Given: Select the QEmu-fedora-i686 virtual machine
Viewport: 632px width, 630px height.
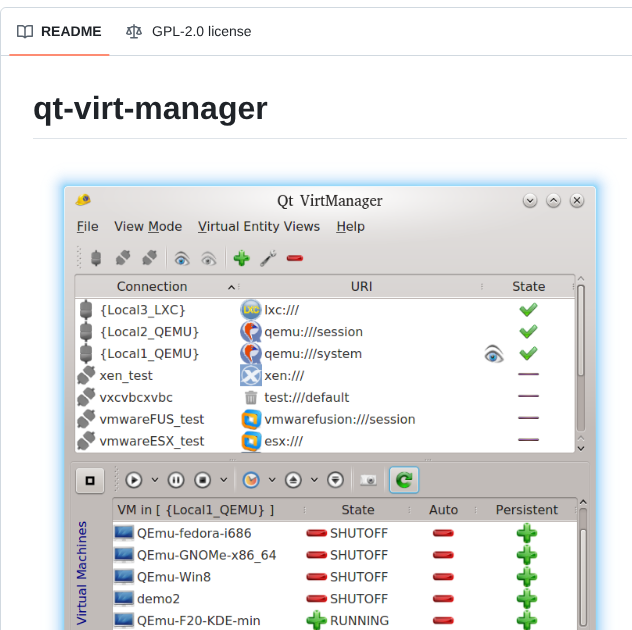Looking at the screenshot, I should pos(194,533).
